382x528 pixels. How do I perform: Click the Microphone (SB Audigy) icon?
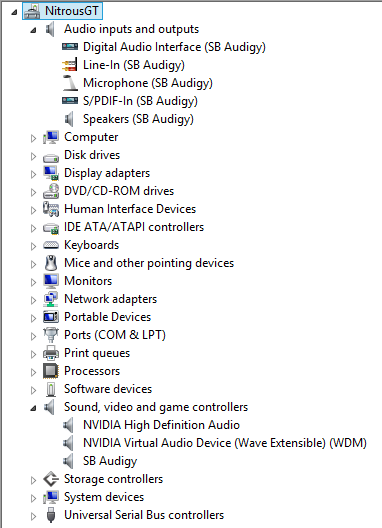tap(70, 83)
